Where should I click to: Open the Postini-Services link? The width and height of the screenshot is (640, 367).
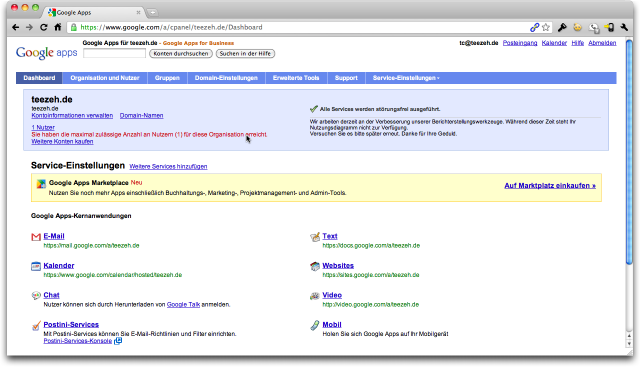coord(71,325)
